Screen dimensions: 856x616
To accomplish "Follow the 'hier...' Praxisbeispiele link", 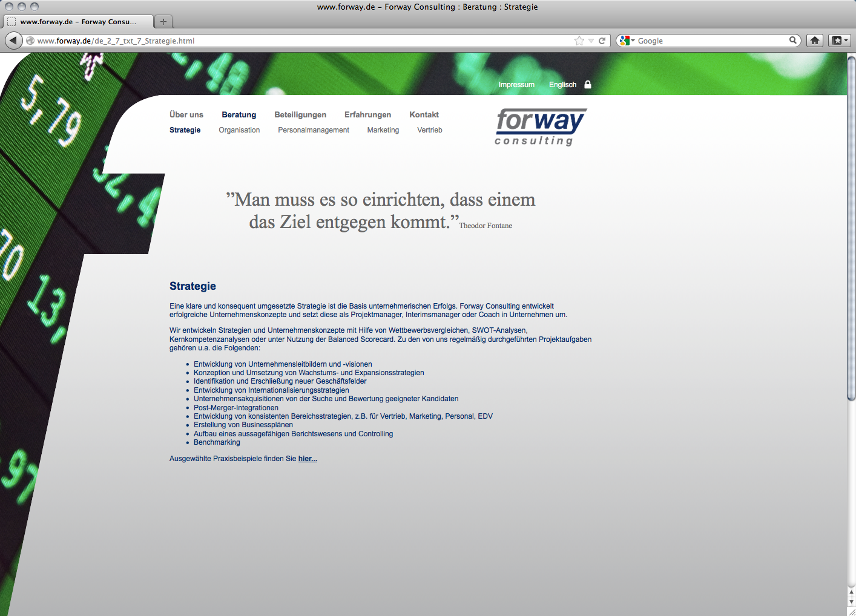I will [308, 459].
